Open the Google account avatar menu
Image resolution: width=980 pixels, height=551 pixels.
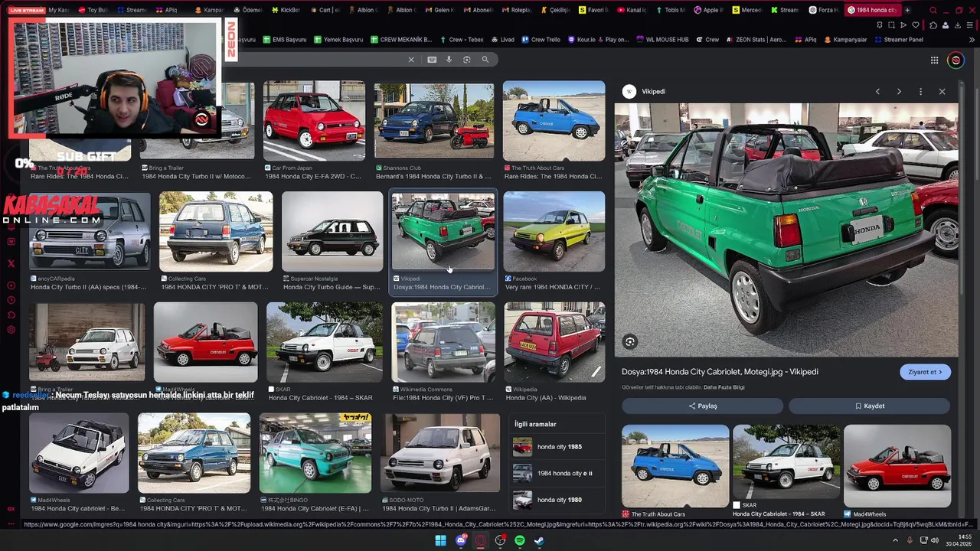955,60
